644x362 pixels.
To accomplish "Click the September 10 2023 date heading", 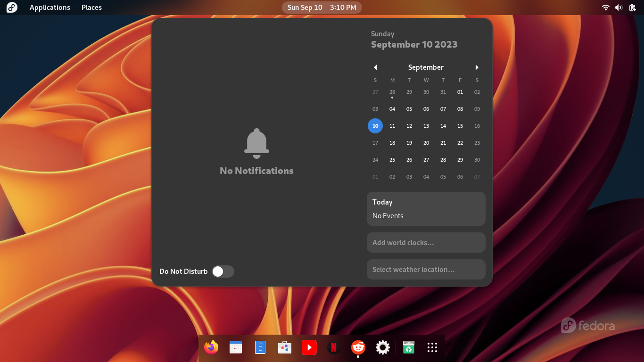I will pos(414,44).
